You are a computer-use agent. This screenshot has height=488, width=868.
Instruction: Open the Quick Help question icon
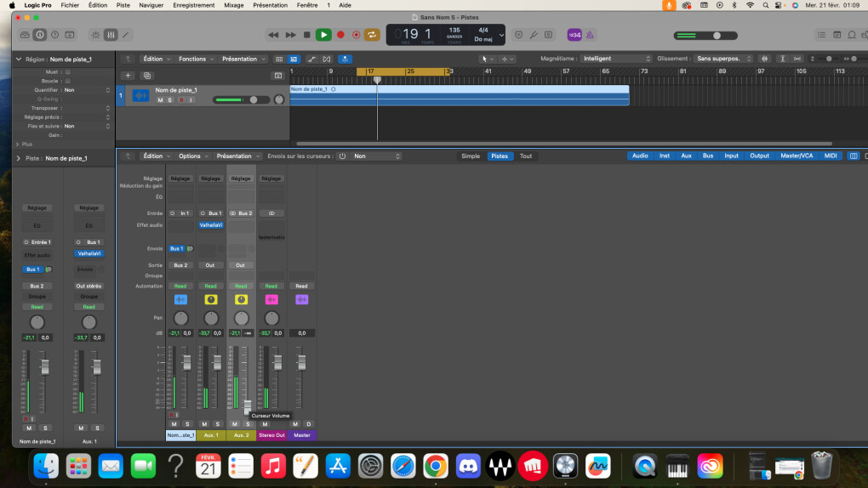point(54,35)
